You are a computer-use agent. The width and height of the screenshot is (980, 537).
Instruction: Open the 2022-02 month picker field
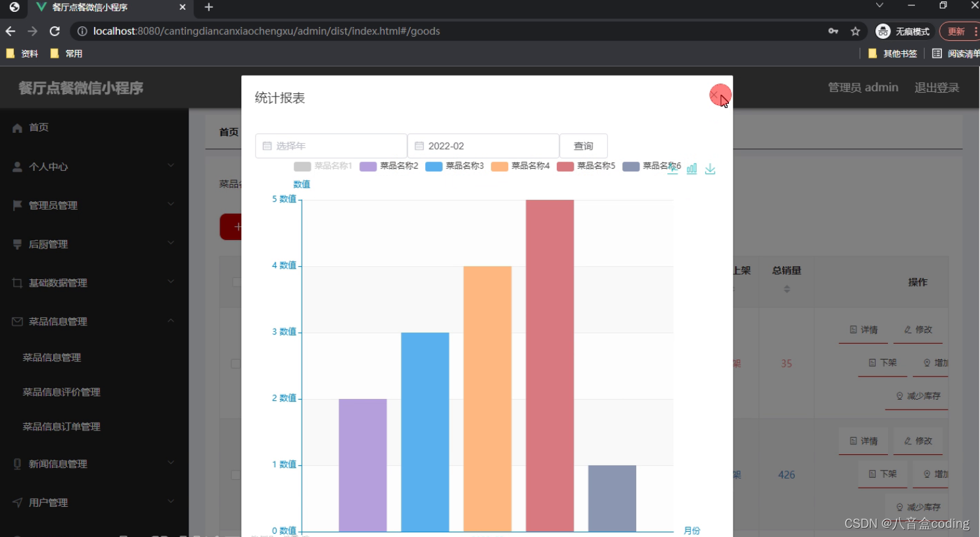pyautogui.click(x=483, y=146)
